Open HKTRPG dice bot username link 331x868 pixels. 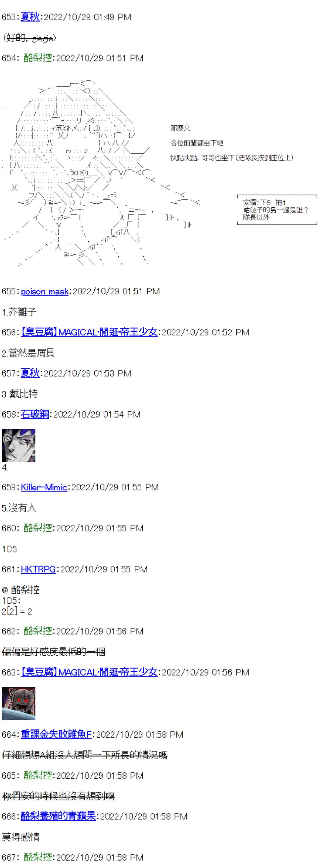tap(38, 569)
